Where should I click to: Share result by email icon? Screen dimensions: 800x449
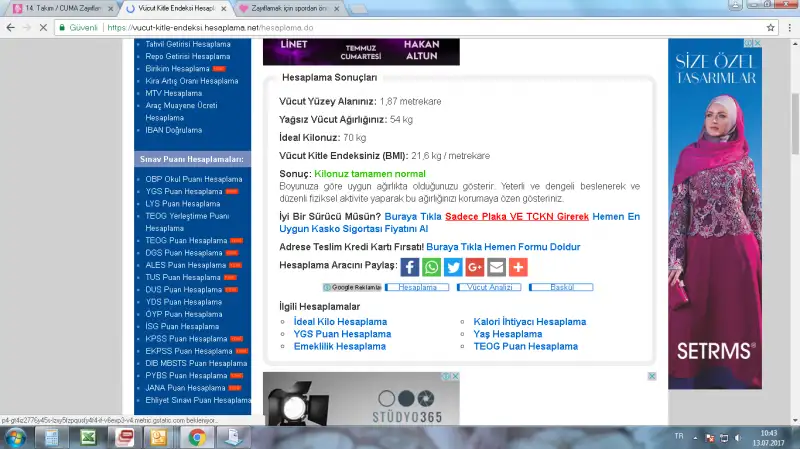[496, 267]
